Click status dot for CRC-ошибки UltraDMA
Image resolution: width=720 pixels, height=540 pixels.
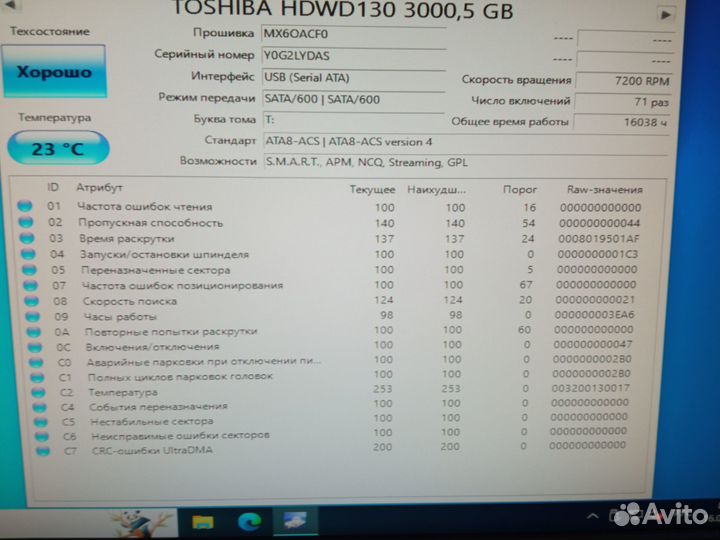point(43,450)
